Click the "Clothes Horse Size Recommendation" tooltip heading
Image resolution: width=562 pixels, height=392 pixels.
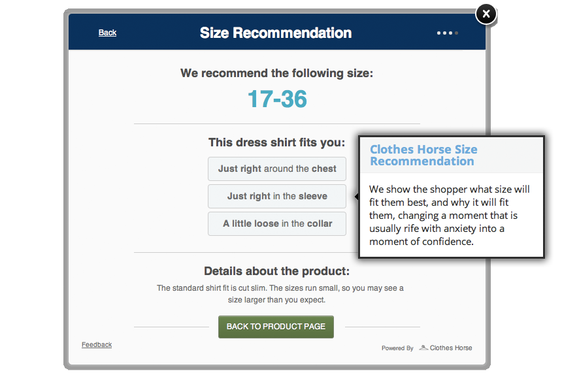pyautogui.click(x=423, y=155)
